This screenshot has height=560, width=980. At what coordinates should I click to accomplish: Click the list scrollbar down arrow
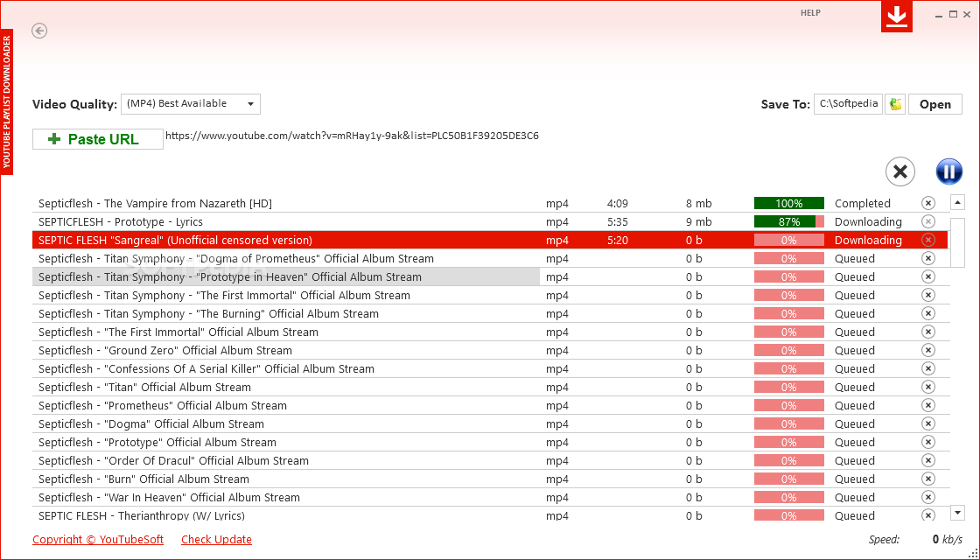957,513
